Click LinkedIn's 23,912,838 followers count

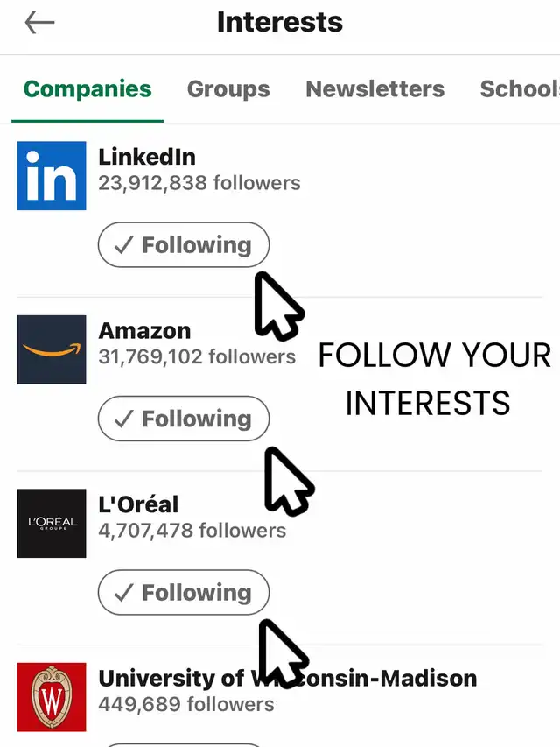tap(199, 183)
